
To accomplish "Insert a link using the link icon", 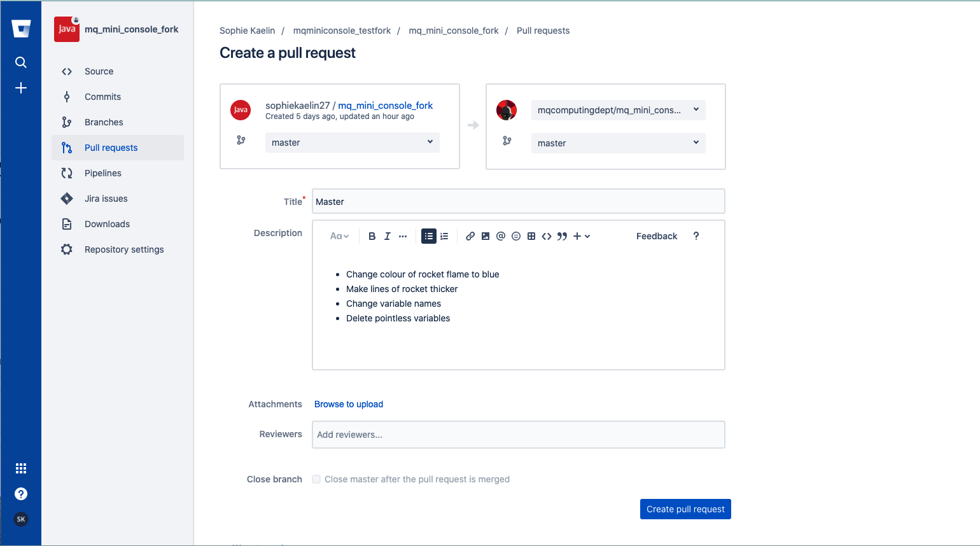I will click(x=470, y=236).
